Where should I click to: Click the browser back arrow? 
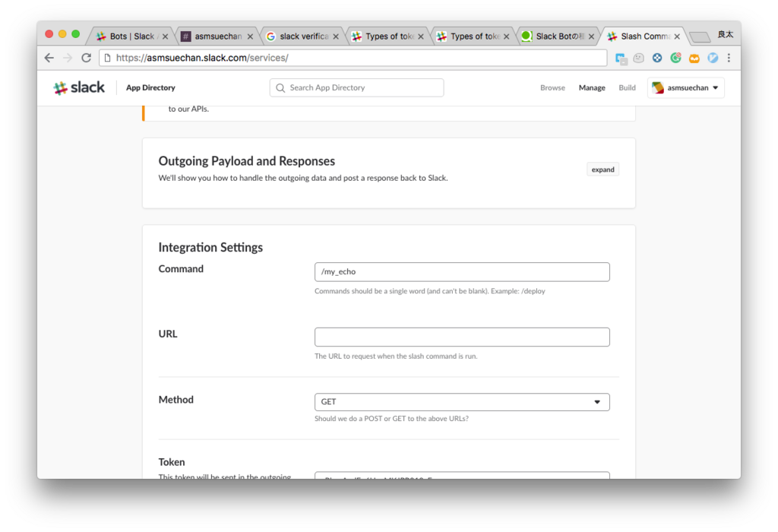tap(49, 58)
